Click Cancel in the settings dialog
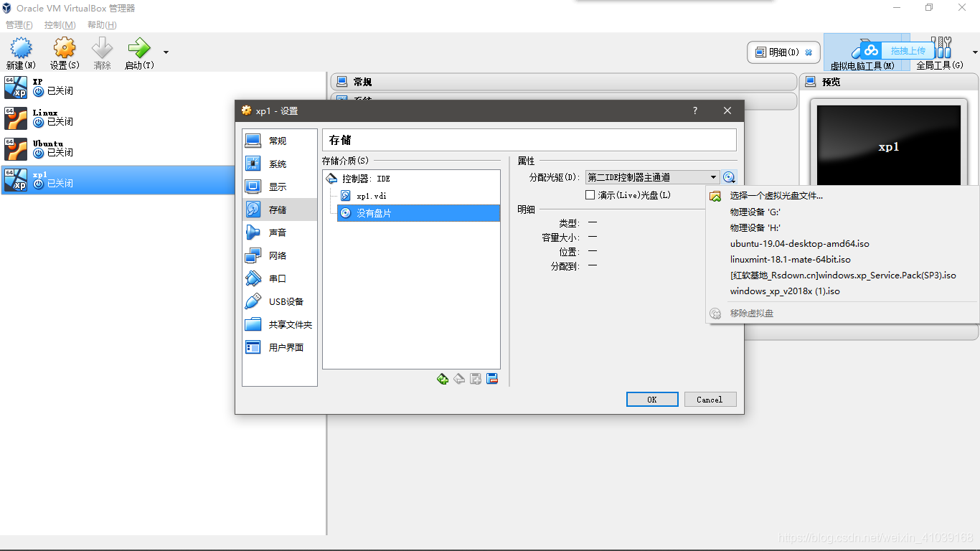The height and width of the screenshot is (551, 980). pos(710,400)
